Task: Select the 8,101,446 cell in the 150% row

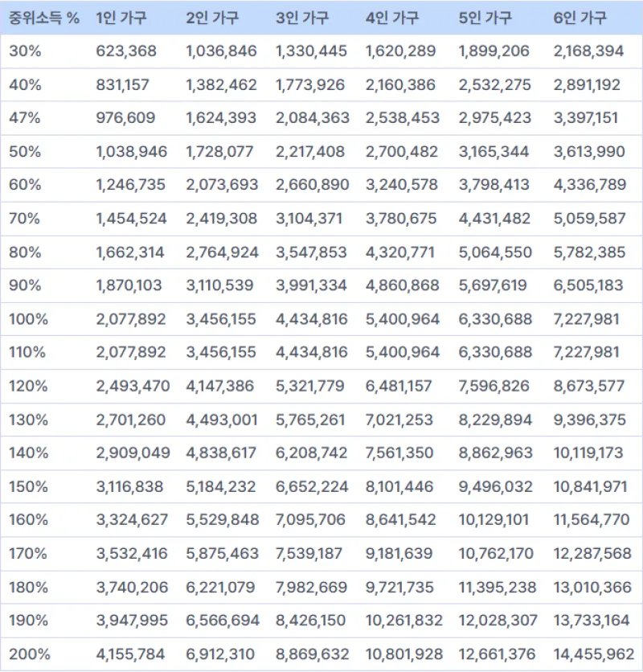Action: [x=399, y=486]
